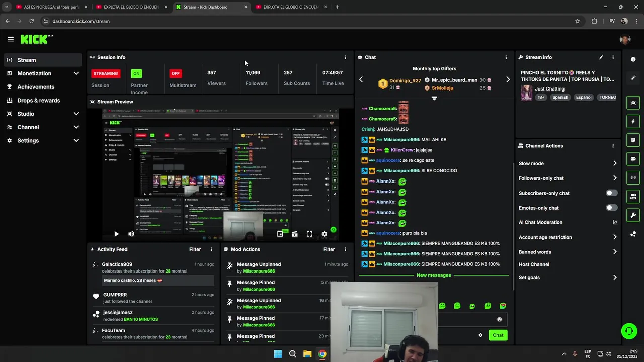The image size is (644, 362).
Task: Open Session Info options menu
Action: pyautogui.click(x=345, y=57)
